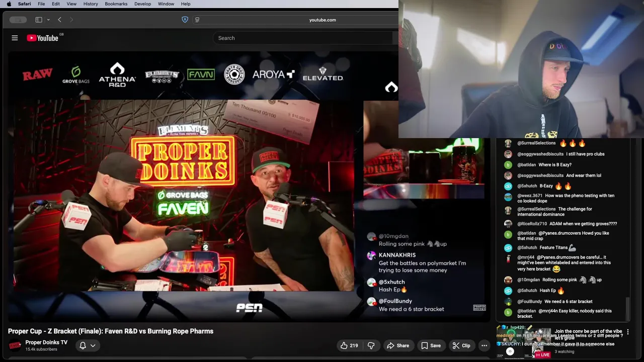Viewport: 644px width, 362px height.
Task: Open the Bookmarks menu
Action: (x=116, y=4)
